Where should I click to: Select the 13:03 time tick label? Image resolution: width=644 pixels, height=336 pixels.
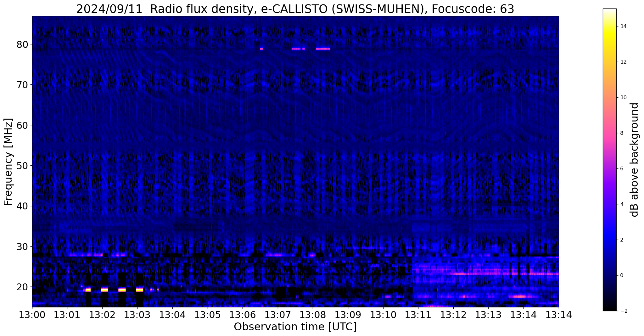[137, 315]
